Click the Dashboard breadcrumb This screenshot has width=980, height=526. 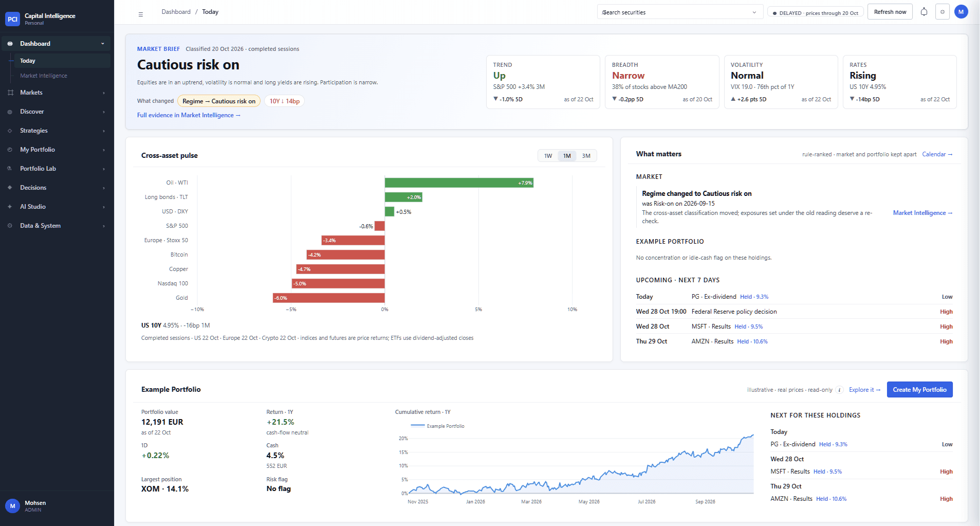click(x=176, y=12)
